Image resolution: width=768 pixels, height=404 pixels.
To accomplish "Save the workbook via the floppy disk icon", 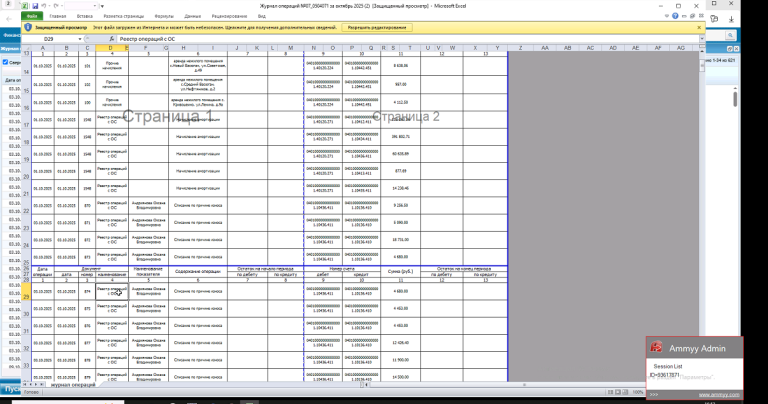I will (35, 6).
